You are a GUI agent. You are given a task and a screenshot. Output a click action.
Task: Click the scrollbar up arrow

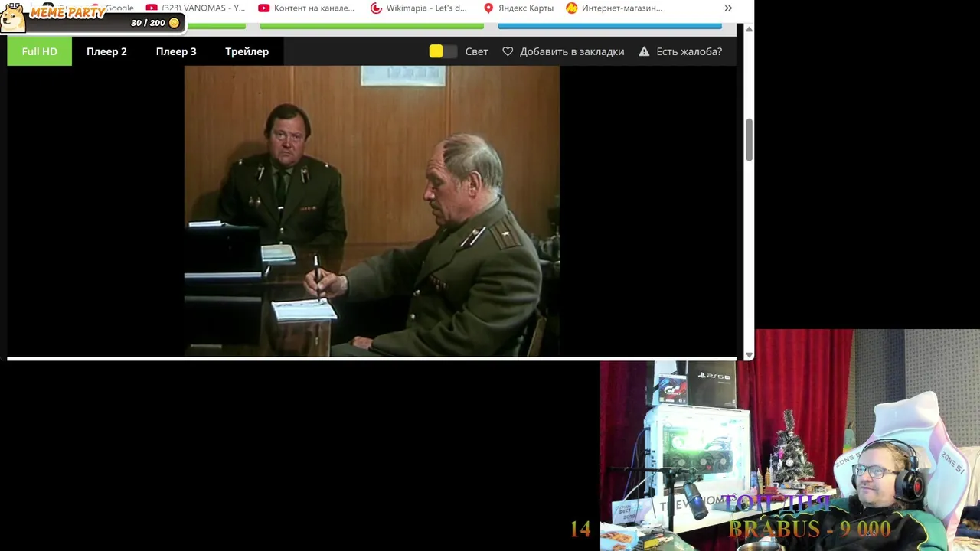[749, 29]
